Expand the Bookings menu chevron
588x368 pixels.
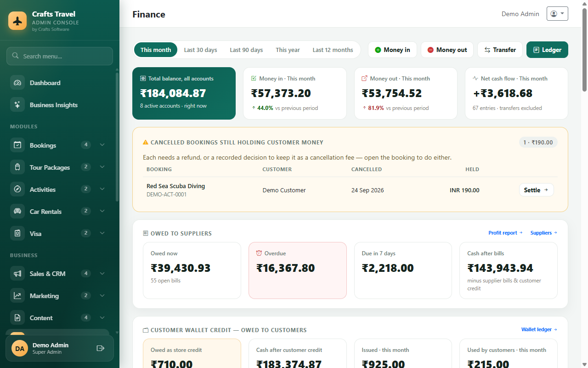102,145
